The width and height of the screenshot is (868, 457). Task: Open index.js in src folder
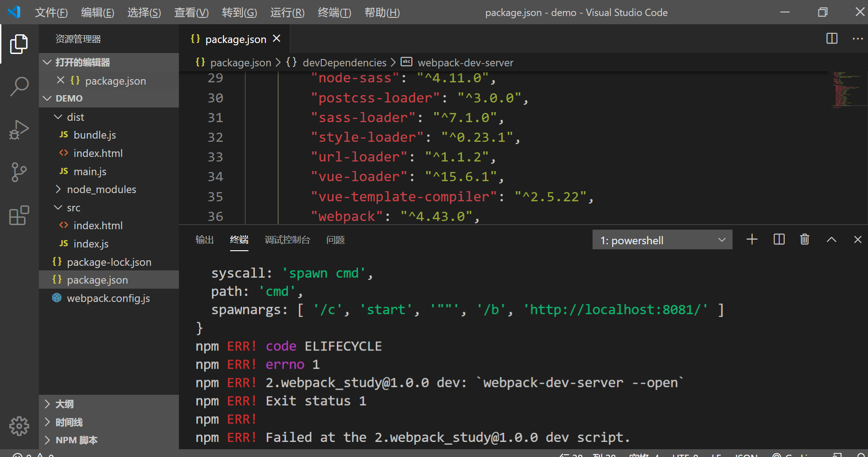[x=109, y=244]
